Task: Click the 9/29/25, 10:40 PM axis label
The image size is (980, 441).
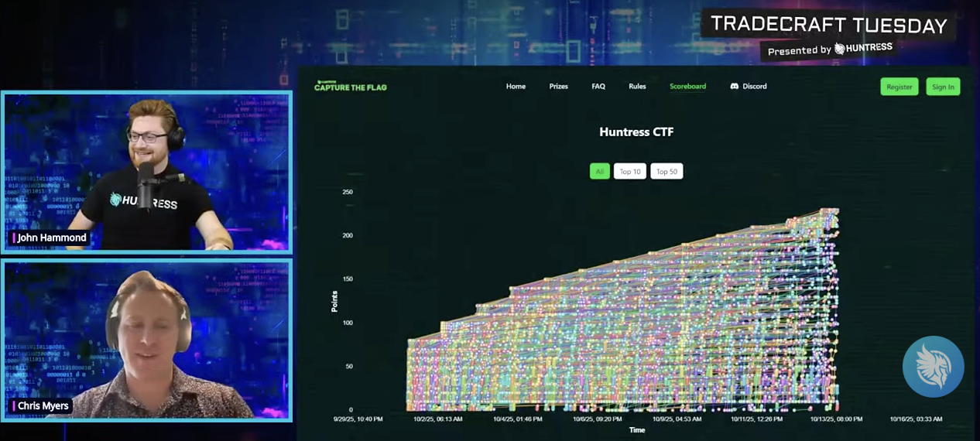Action: tap(358, 419)
